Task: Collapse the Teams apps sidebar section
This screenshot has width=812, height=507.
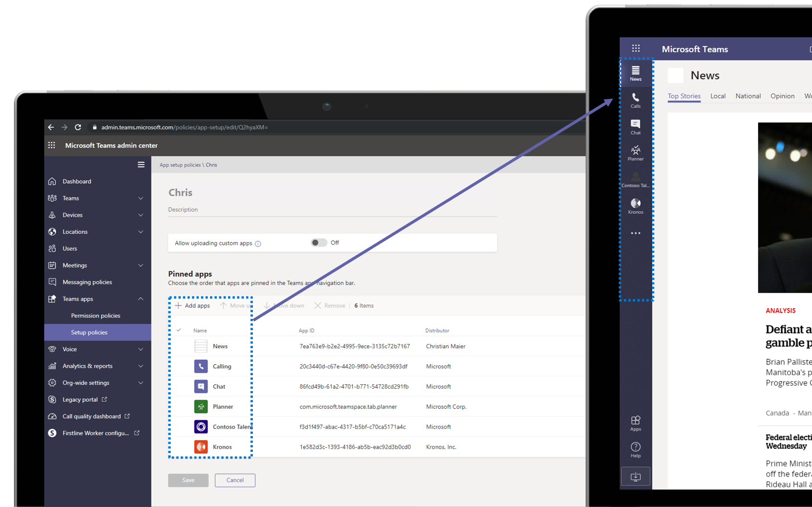Action: (x=141, y=299)
